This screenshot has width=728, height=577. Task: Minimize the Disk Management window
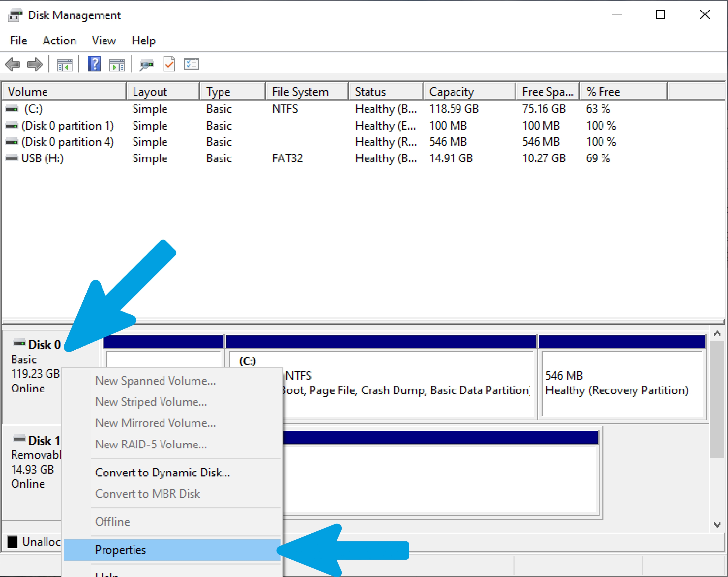617,15
